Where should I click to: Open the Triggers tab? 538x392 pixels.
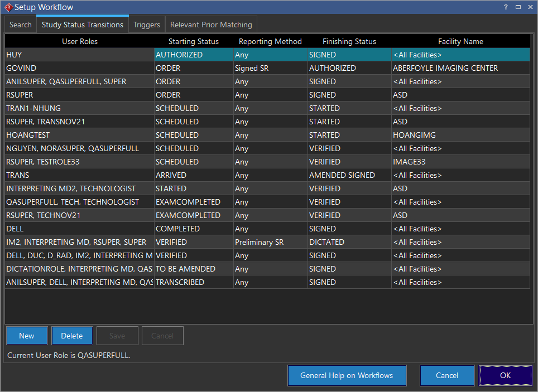[x=147, y=25]
